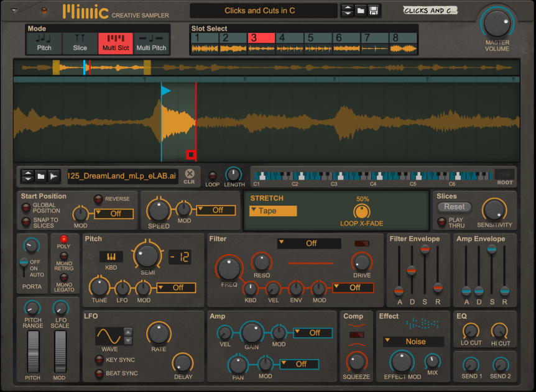Switch to Multi Pitch mode
536x392 pixels.
coord(151,43)
